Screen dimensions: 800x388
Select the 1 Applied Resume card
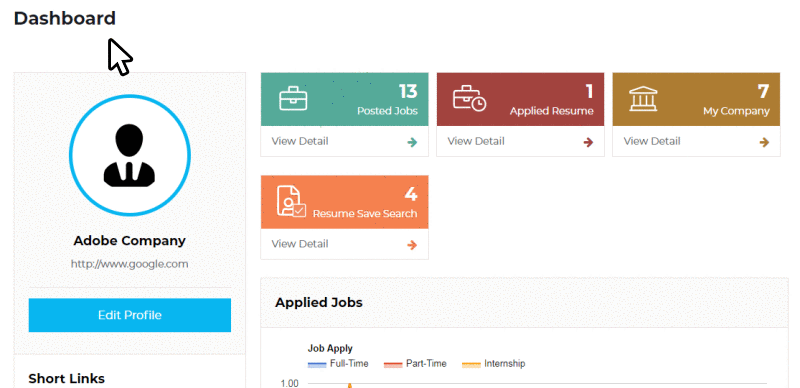(x=520, y=99)
